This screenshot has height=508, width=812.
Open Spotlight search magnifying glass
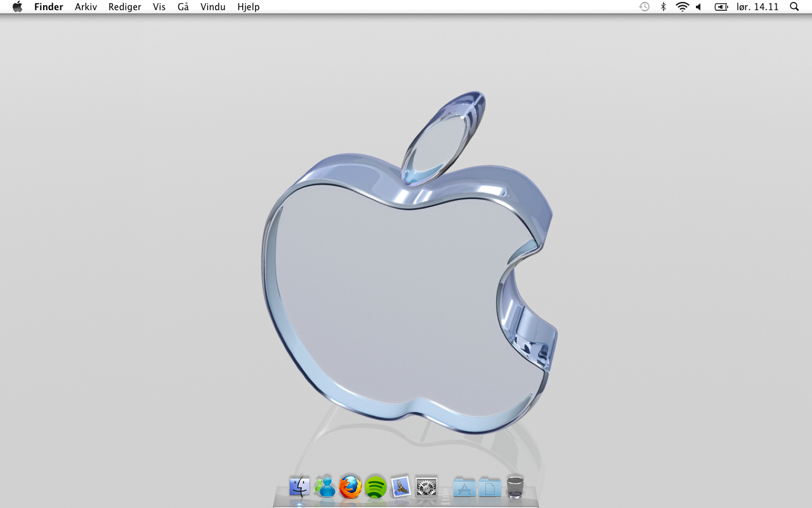(794, 7)
